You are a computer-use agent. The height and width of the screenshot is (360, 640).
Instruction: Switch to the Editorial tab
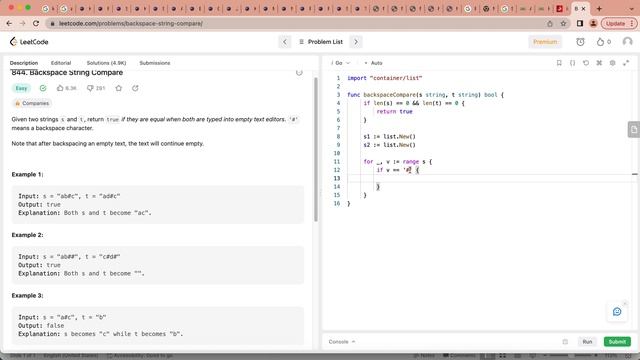point(61,63)
